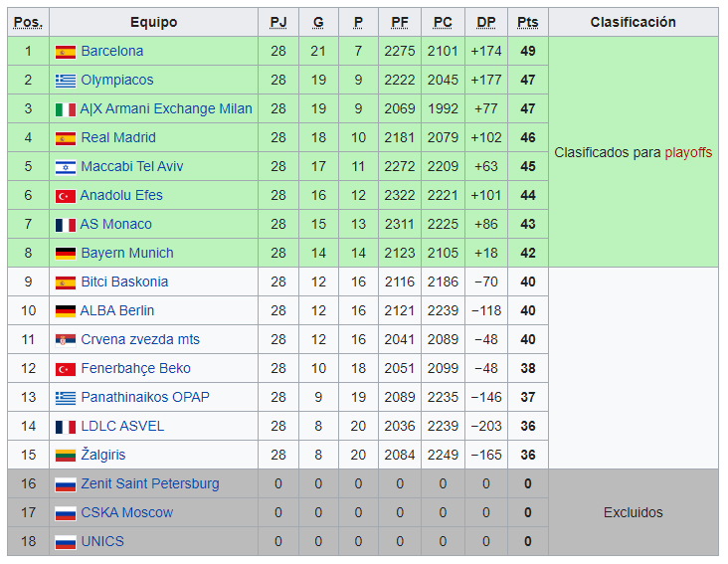This screenshot has width=728, height=564.
Task: Click the Pts column header
Action: [x=527, y=22]
